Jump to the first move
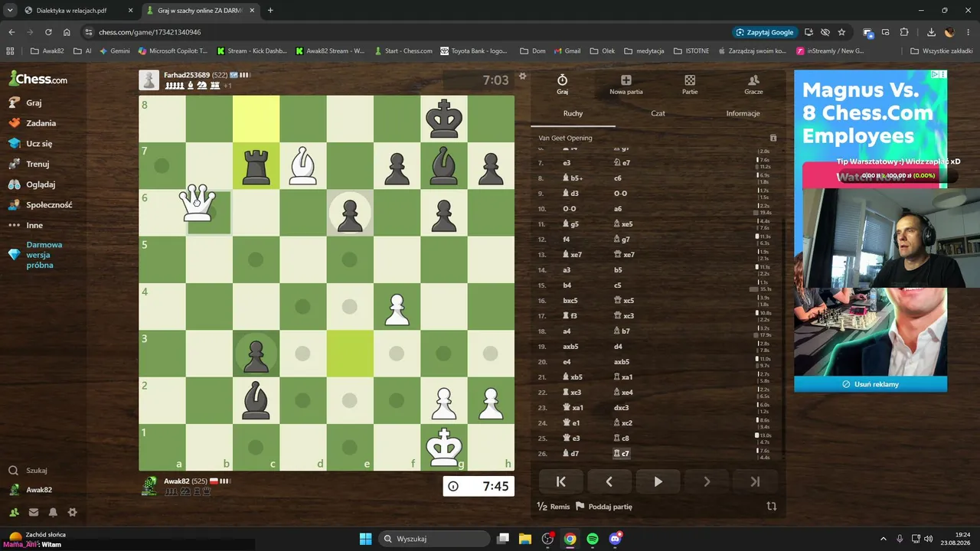The image size is (980, 551). click(x=560, y=481)
